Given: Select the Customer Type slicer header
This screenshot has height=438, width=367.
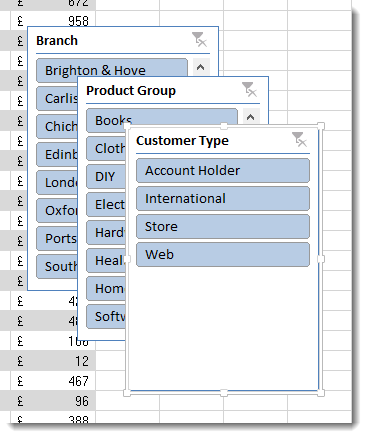Looking at the screenshot, I should (x=182, y=141).
